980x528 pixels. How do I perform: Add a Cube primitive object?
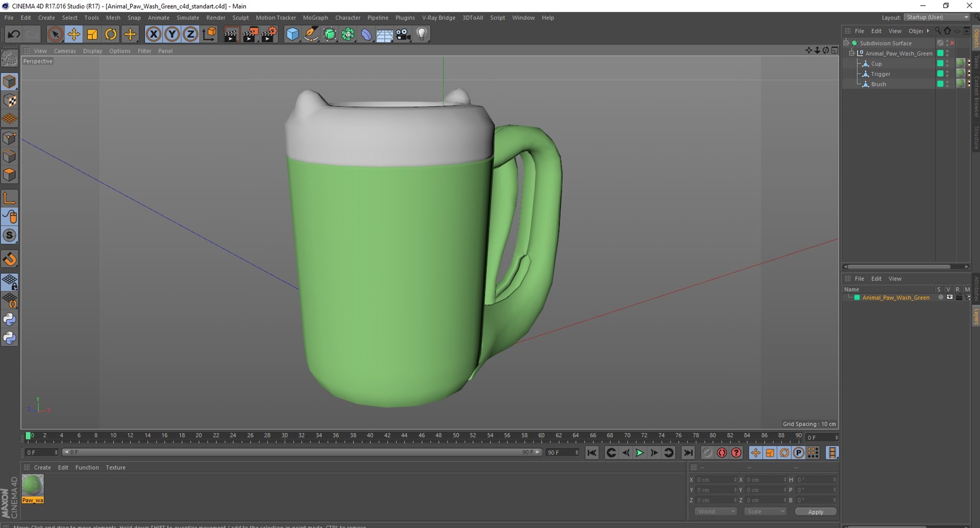click(292, 34)
